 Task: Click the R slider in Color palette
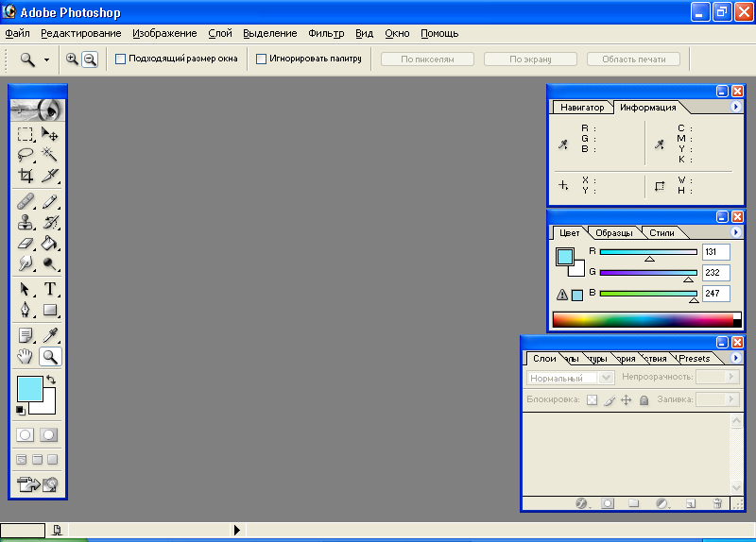[648, 252]
